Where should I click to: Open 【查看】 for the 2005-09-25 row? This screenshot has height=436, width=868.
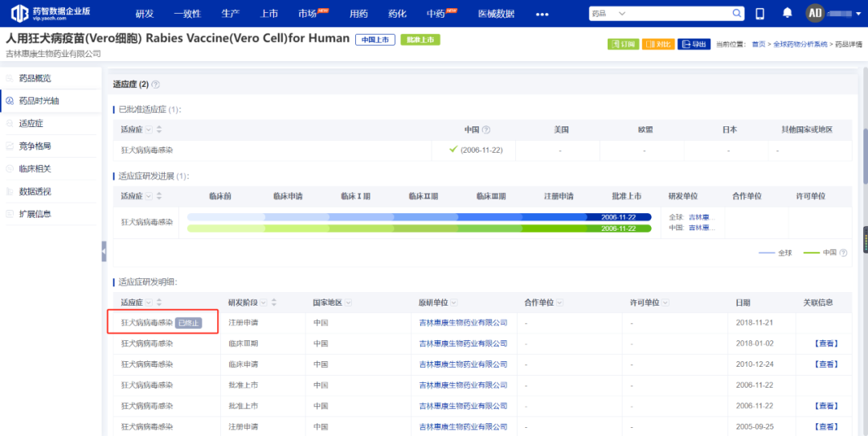826,426
